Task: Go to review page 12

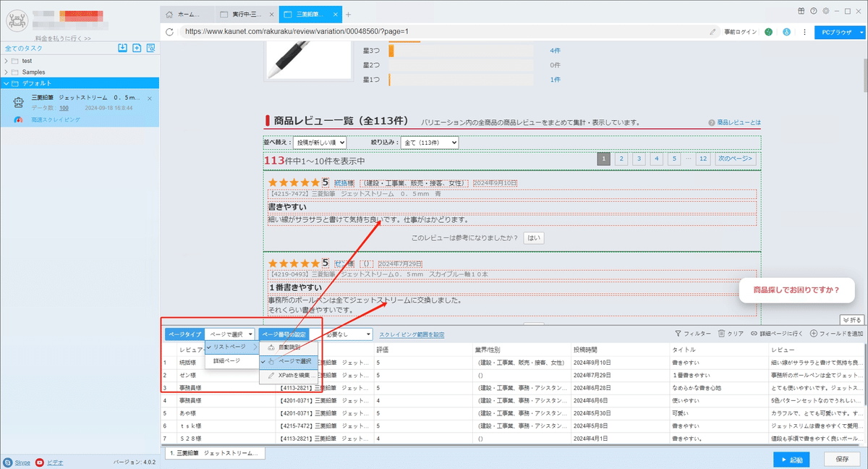Action: click(702, 159)
